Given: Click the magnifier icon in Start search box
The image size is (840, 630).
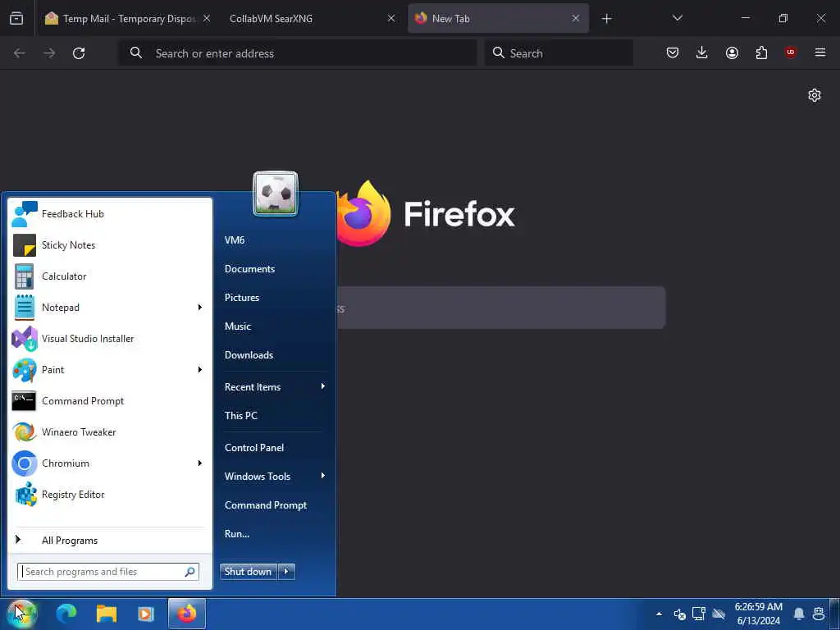Looking at the screenshot, I should point(189,572).
